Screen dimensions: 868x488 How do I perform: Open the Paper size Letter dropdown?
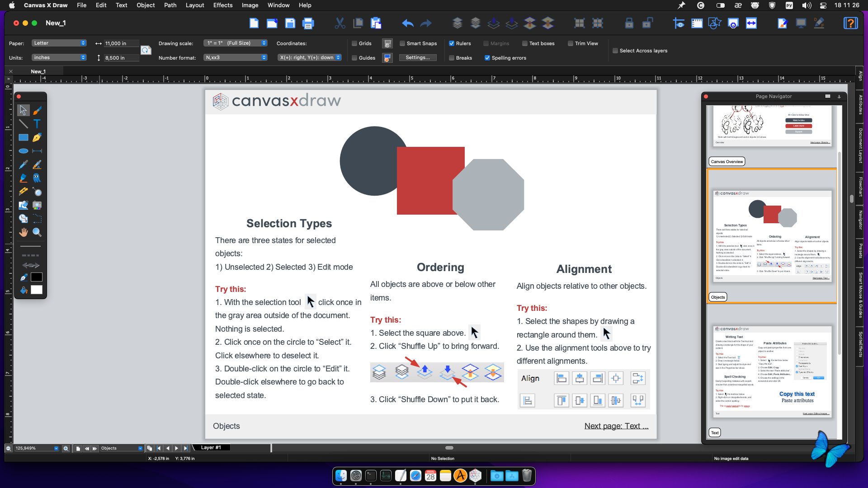(59, 43)
